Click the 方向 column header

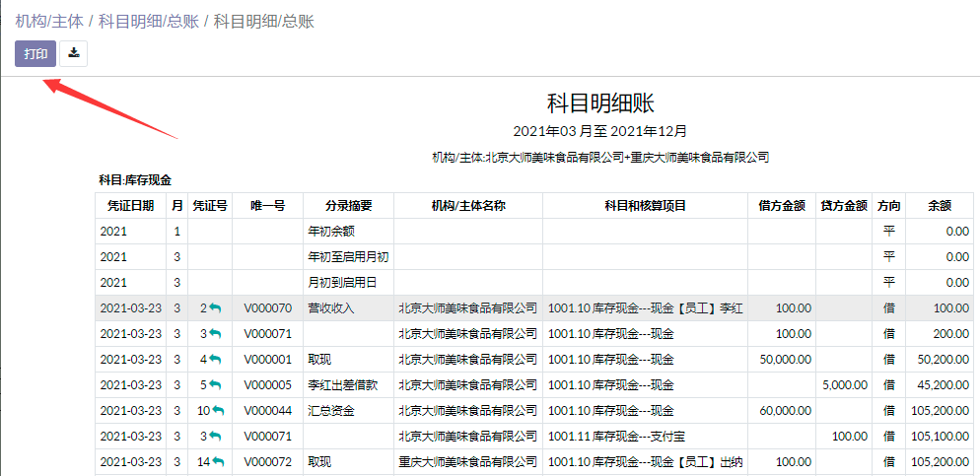coord(888,206)
